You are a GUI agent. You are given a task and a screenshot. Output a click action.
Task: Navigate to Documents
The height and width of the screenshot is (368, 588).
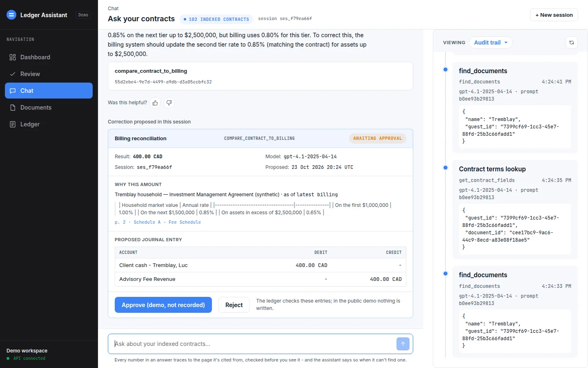(x=49, y=108)
